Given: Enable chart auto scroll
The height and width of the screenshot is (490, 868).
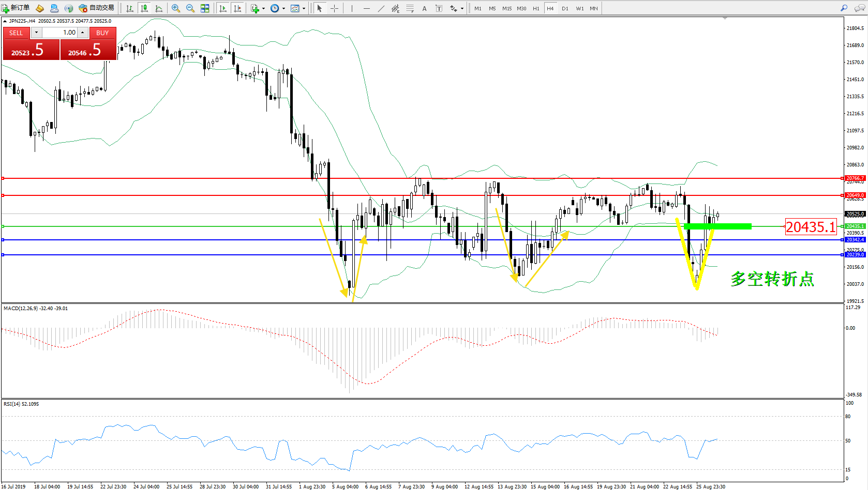Looking at the screenshot, I should (x=223, y=8).
